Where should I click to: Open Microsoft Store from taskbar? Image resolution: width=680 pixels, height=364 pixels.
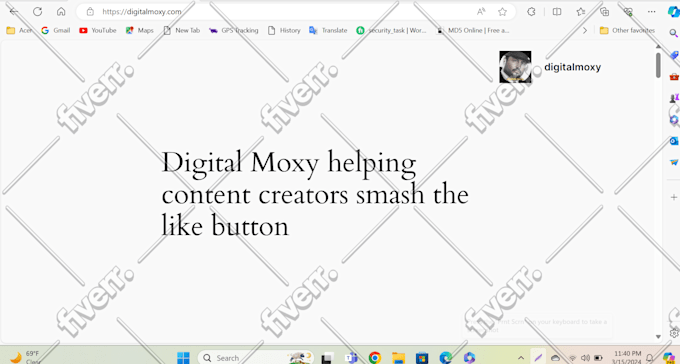[422, 358]
